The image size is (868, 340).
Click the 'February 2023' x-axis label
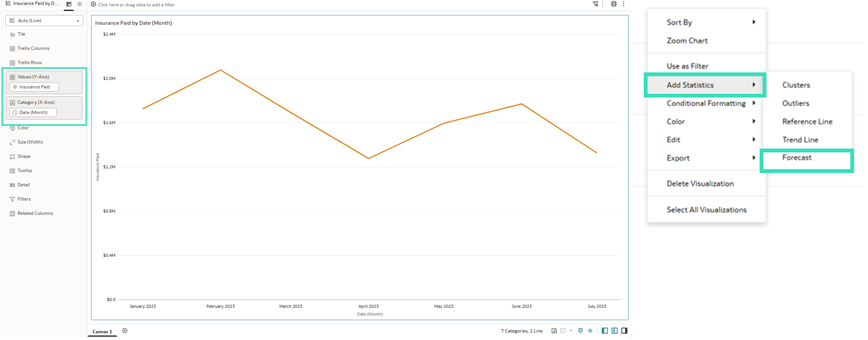click(220, 307)
